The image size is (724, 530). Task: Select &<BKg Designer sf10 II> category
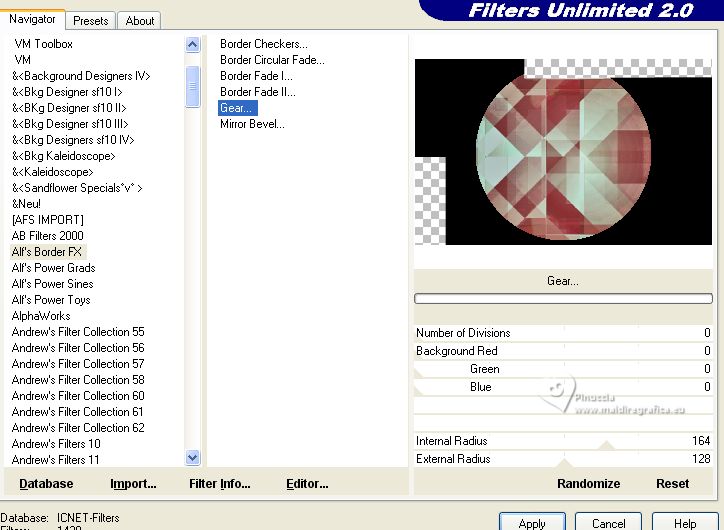tap(69, 108)
